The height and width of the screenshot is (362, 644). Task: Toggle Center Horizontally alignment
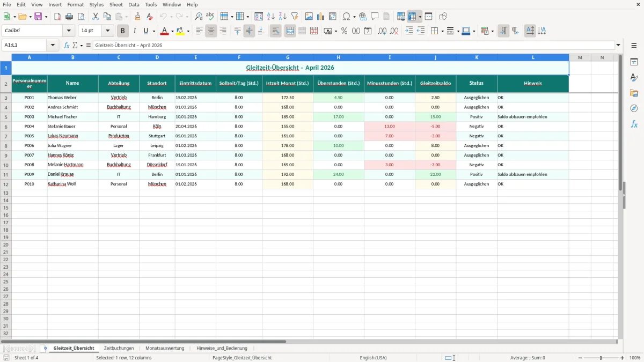(x=211, y=31)
